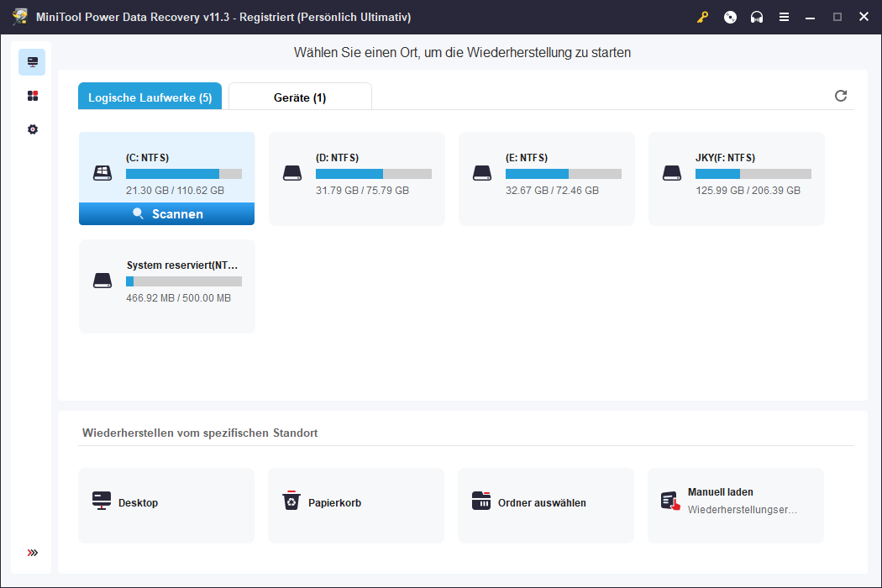The height and width of the screenshot is (588, 882).
Task: Click the Desktop monitor icon
Action: pos(102,501)
